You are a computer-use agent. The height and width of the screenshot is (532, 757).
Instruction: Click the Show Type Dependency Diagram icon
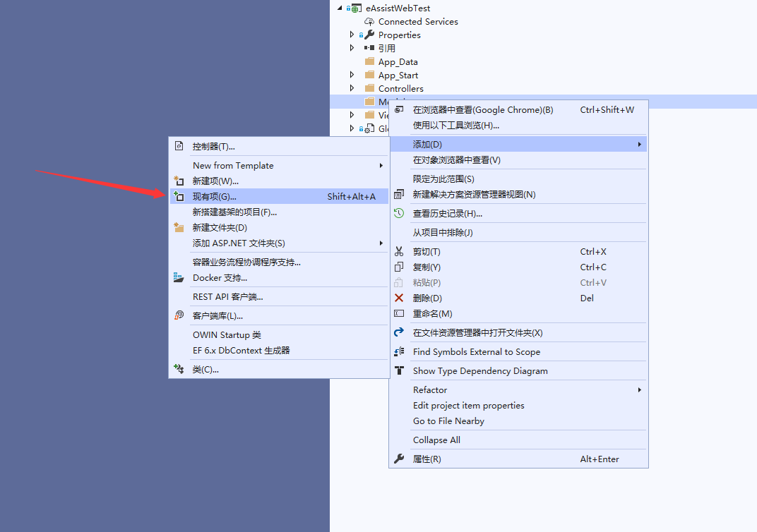[399, 371]
